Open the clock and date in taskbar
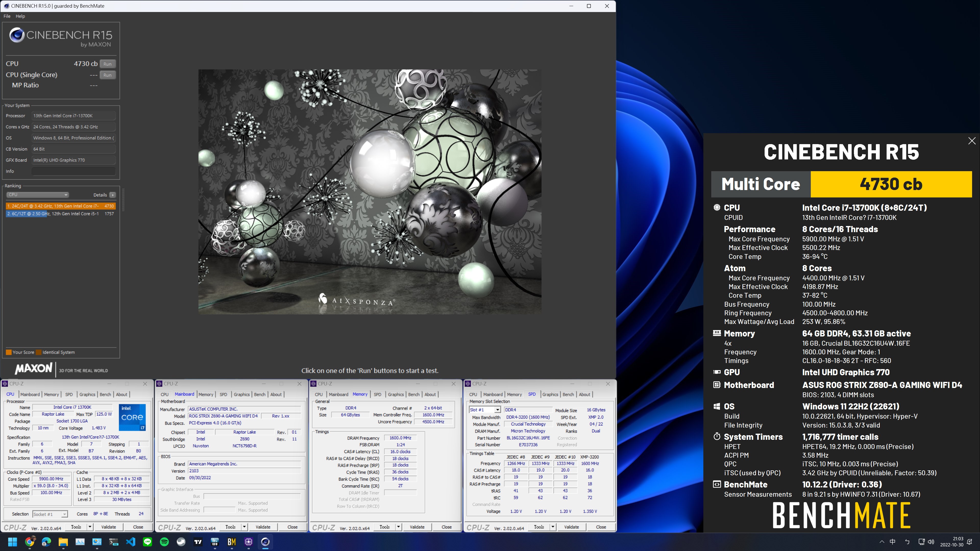 tap(951, 542)
